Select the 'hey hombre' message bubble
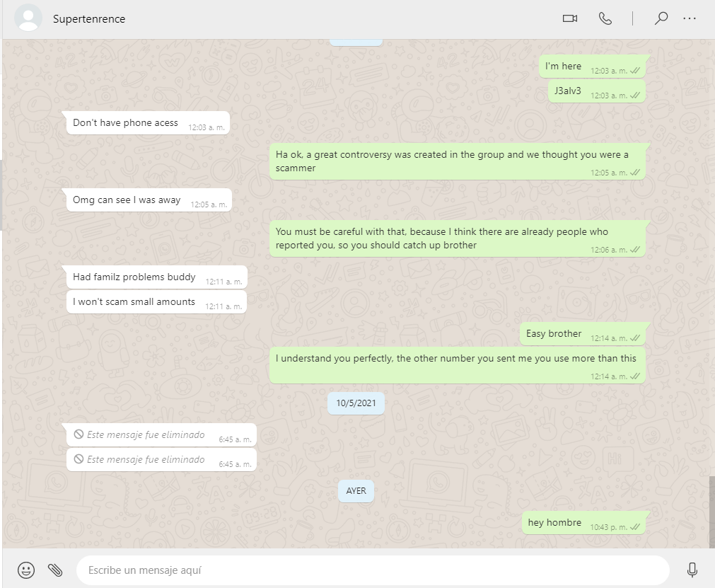715x588 pixels. coord(583,523)
